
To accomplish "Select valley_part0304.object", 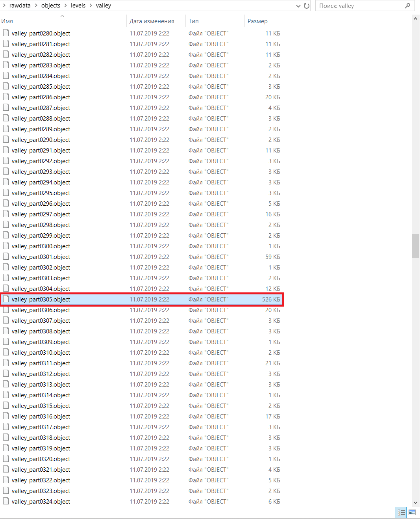I will coord(41,288).
